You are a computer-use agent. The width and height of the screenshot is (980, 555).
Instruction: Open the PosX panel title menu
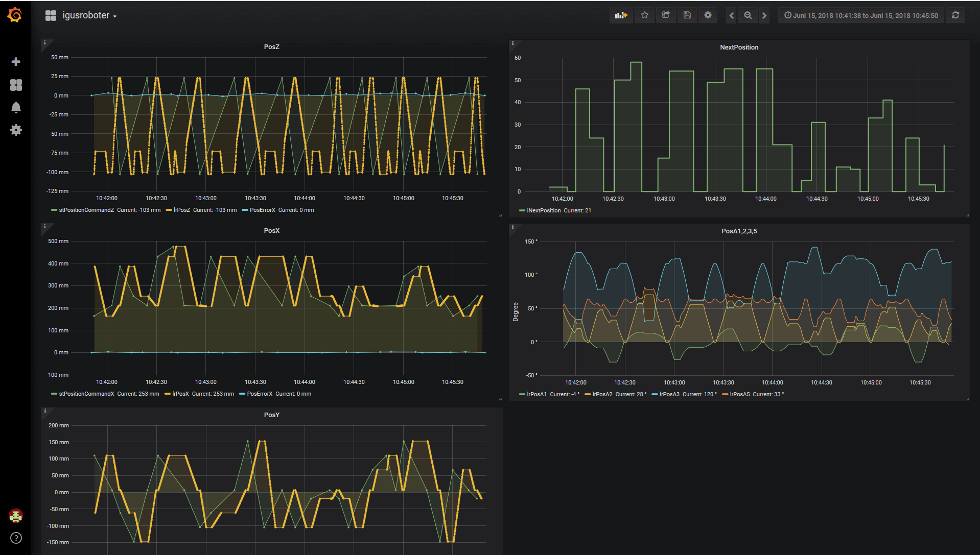tap(271, 230)
